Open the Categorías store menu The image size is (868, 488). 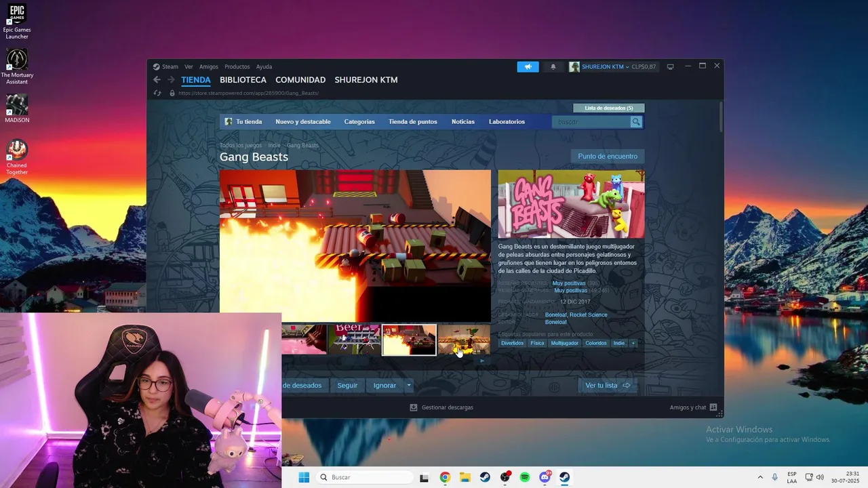(x=359, y=122)
